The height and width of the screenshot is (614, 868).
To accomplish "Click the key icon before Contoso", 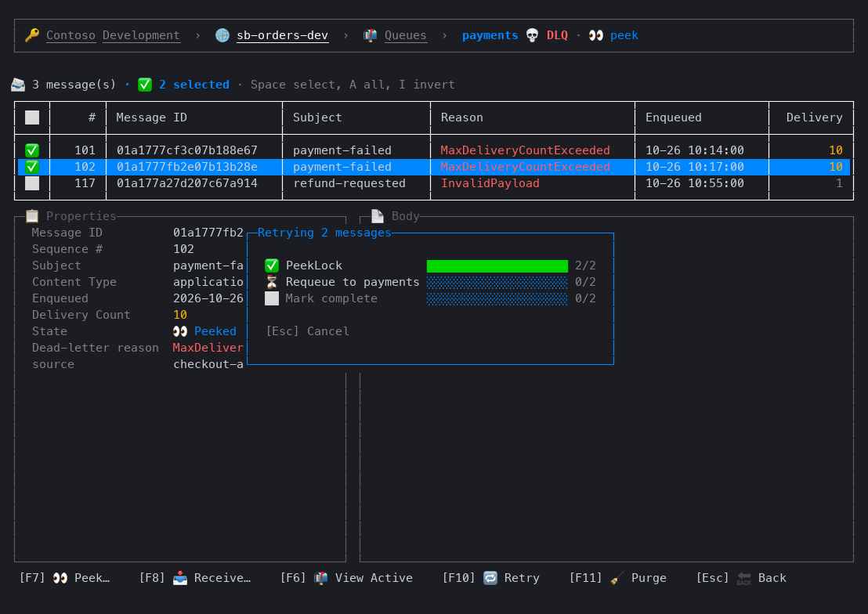I will click(x=32, y=35).
